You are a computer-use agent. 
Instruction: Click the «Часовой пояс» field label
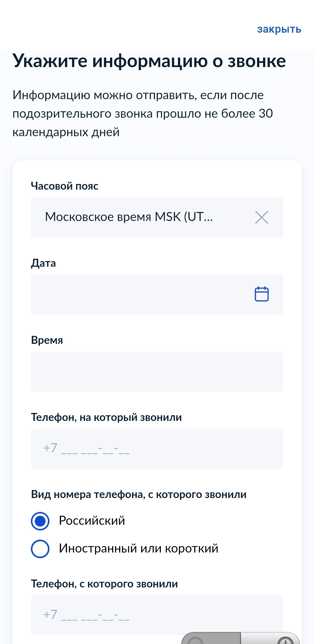[65, 186]
